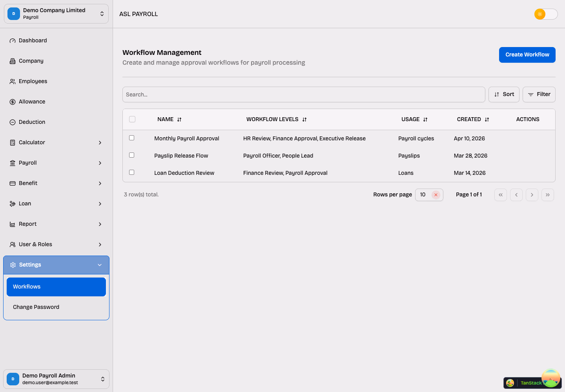Switch the light/dark theme toggle
The height and width of the screenshot is (392, 565).
tap(546, 14)
